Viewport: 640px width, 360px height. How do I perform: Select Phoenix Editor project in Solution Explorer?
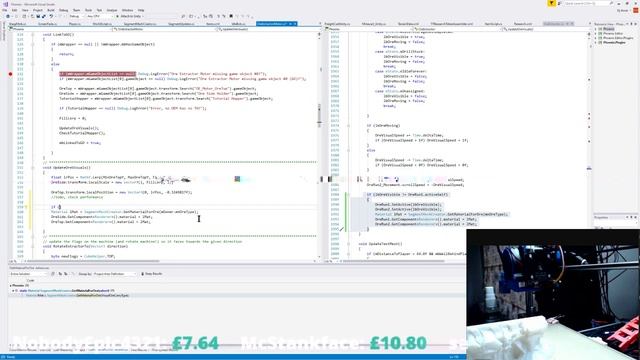click(613, 33)
